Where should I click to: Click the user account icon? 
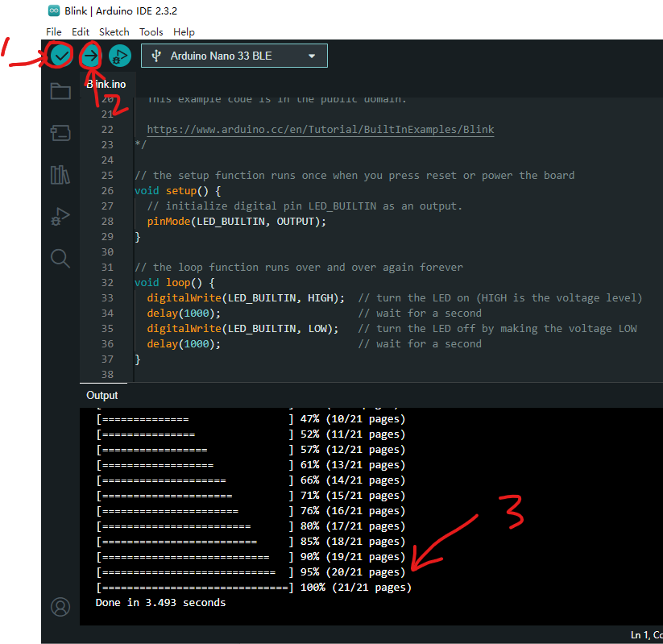pyautogui.click(x=60, y=606)
